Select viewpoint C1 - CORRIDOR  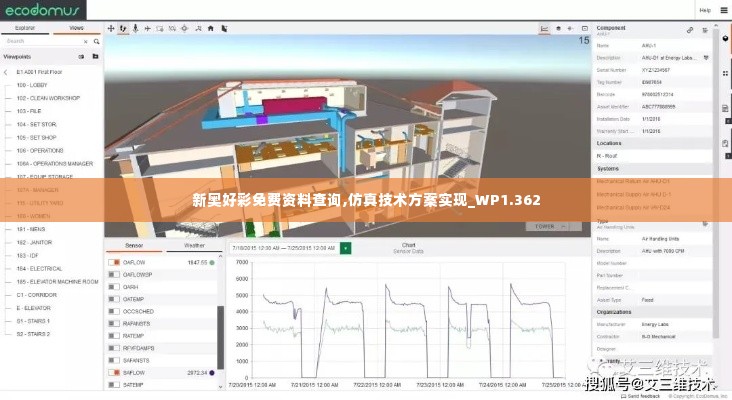point(36,295)
